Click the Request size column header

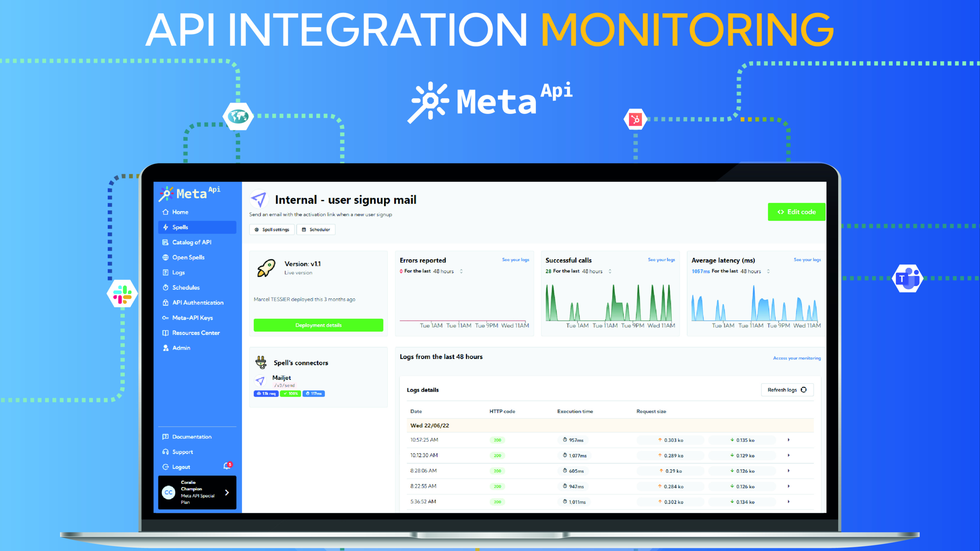651,411
